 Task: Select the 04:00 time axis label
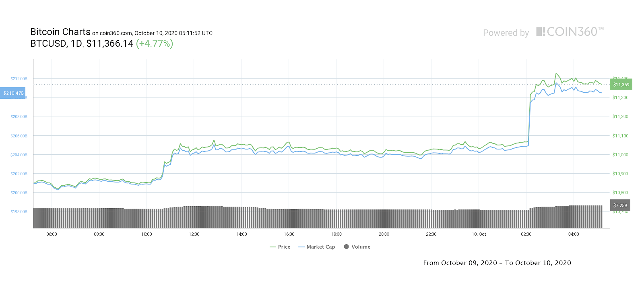[x=574, y=234]
